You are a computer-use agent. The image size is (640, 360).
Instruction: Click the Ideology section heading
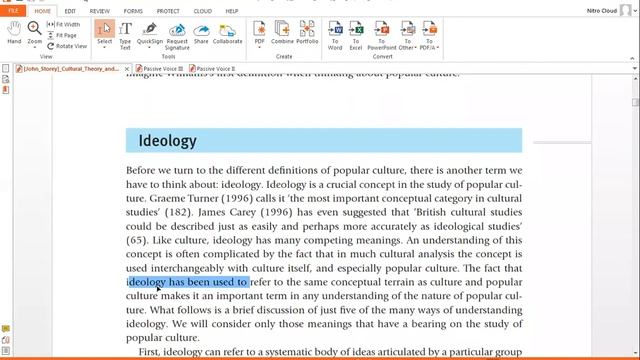click(x=167, y=141)
